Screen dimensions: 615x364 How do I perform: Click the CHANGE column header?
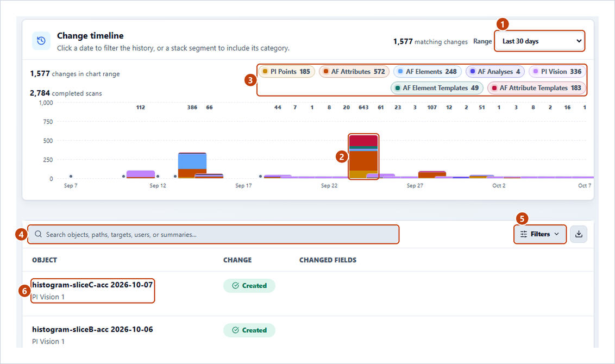237,260
